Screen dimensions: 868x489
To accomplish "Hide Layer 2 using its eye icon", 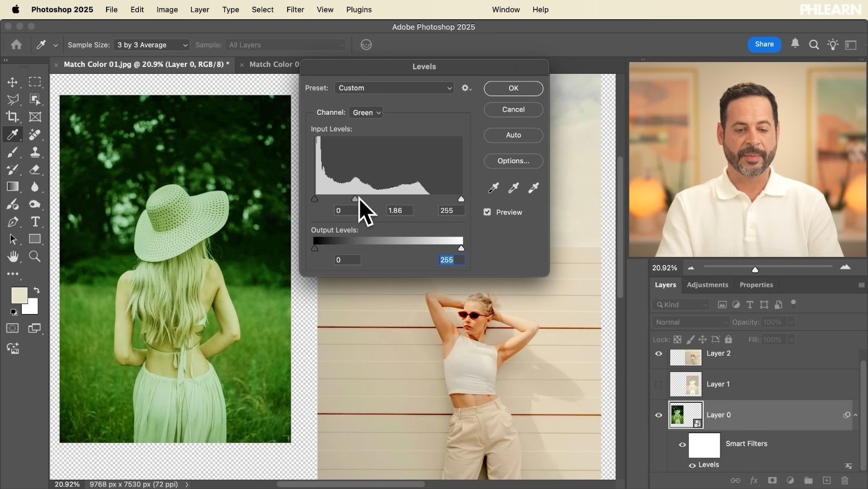I will tap(658, 354).
